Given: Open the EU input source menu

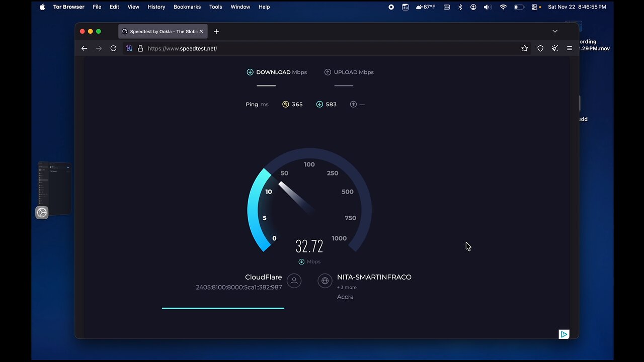Looking at the screenshot, I should 406,7.
